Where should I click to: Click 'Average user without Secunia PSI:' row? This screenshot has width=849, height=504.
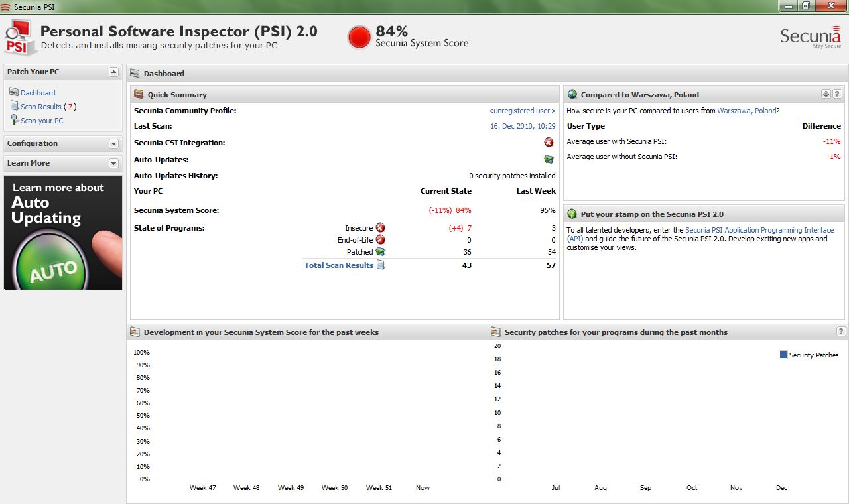[704, 157]
